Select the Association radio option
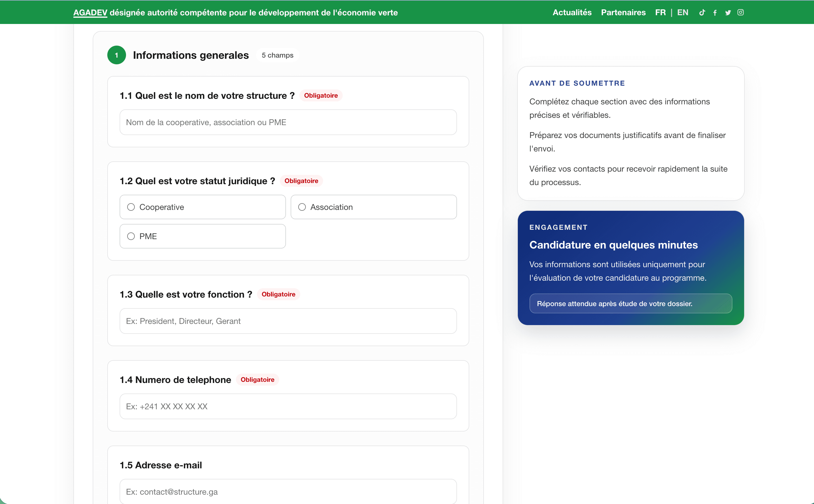Viewport: 814px width, 504px height. click(374, 207)
